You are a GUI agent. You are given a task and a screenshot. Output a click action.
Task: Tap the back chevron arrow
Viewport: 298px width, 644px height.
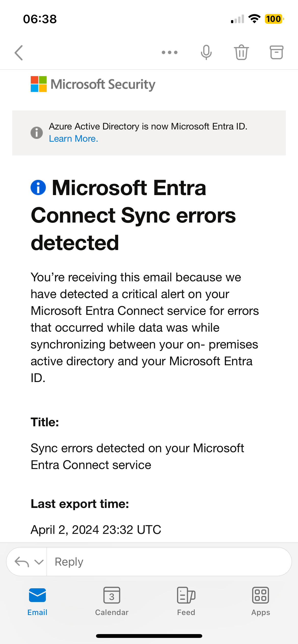(18, 52)
